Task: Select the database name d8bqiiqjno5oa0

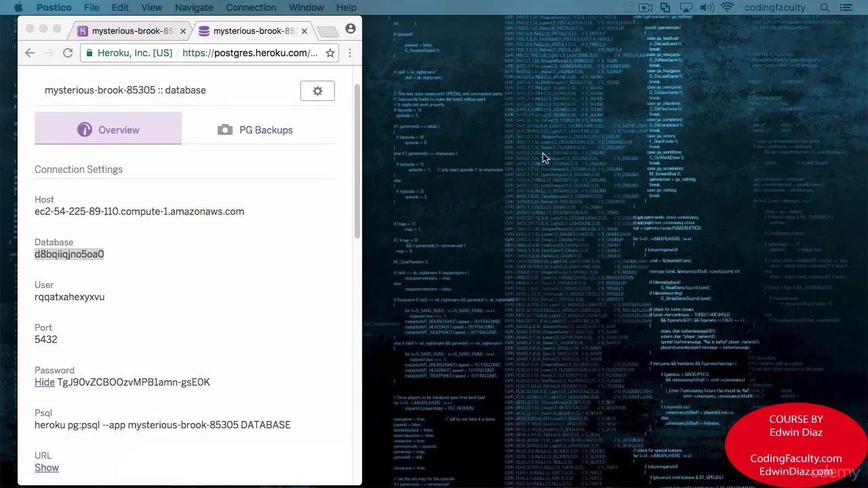Action: [x=69, y=254]
